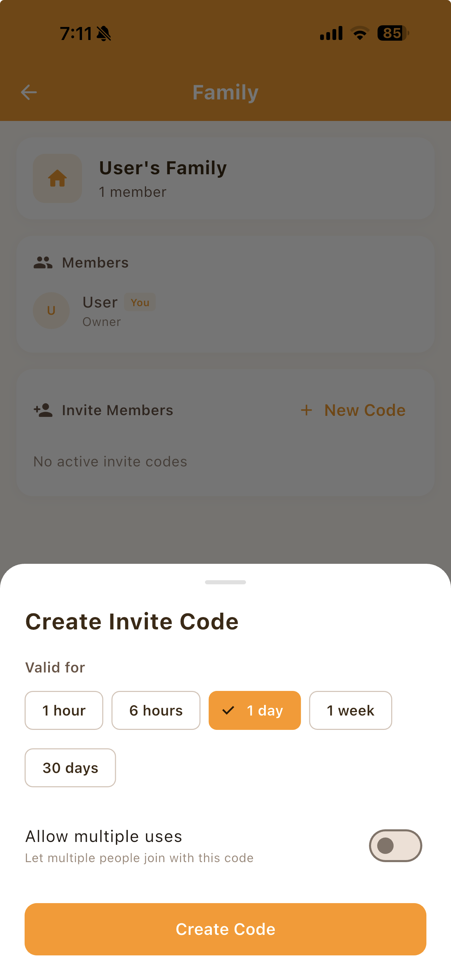Tap the battery indicator icon
Image resolution: width=451 pixels, height=980 pixels.
393,33
